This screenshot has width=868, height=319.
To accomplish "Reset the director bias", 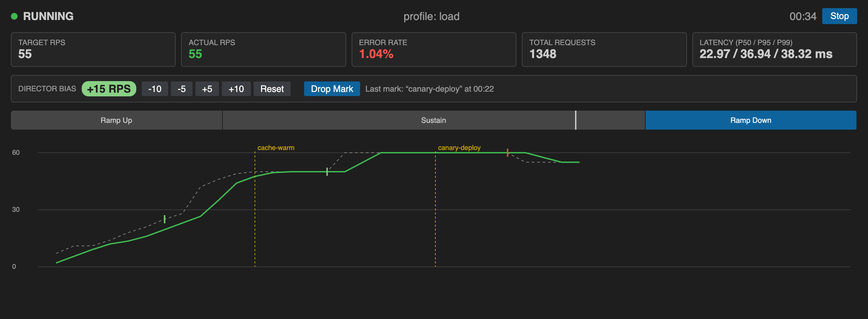I will [x=272, y=89].
